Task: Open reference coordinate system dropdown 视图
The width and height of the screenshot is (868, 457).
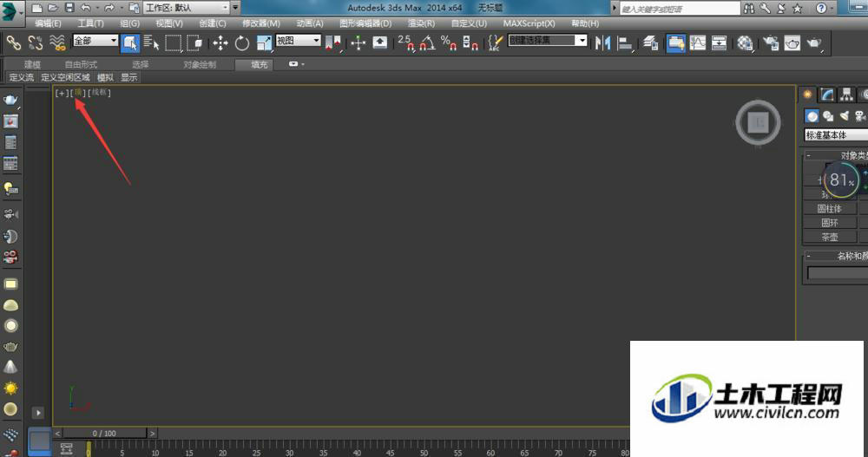Action: pyautogui.click(x=299, y=41)
